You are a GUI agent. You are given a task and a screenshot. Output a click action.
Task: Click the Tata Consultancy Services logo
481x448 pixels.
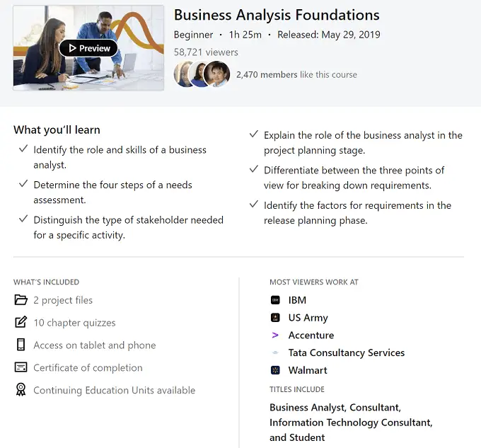pos(275,352)
